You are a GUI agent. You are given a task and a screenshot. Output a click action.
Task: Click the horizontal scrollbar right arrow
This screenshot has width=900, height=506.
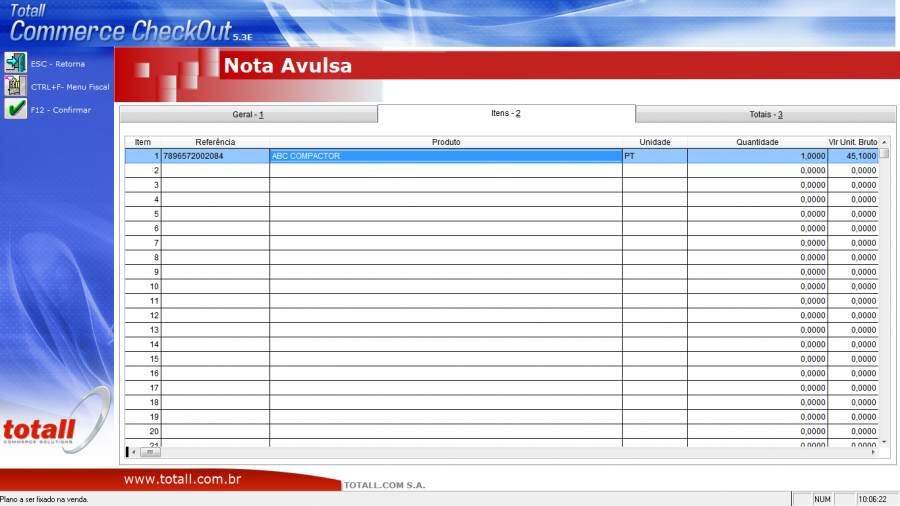(874, 452)
